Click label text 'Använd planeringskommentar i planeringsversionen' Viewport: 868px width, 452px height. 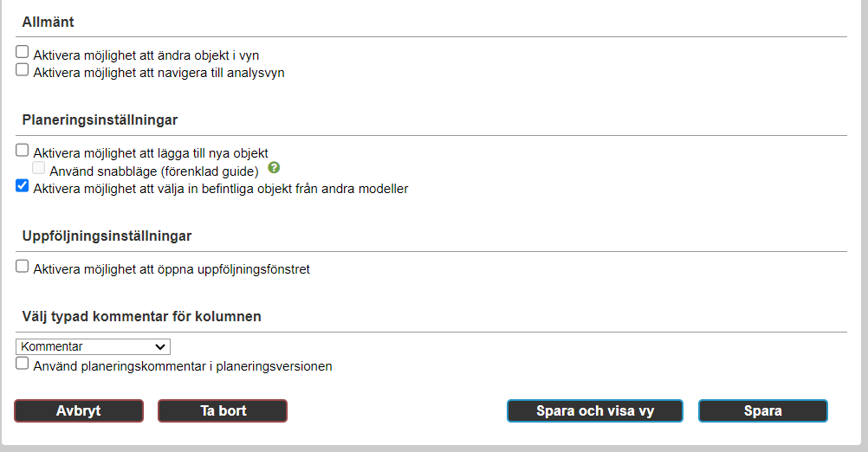click(x=183, y=366)
